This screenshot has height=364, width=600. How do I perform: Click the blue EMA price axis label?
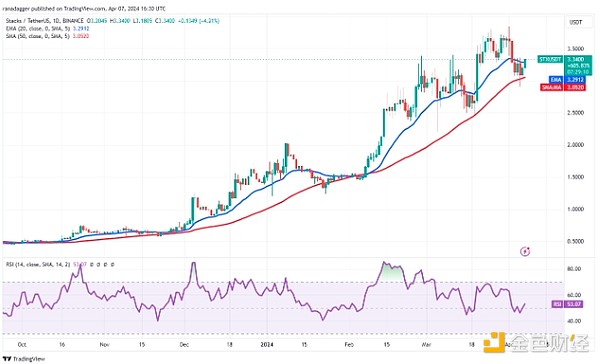[x=566, y=80]
